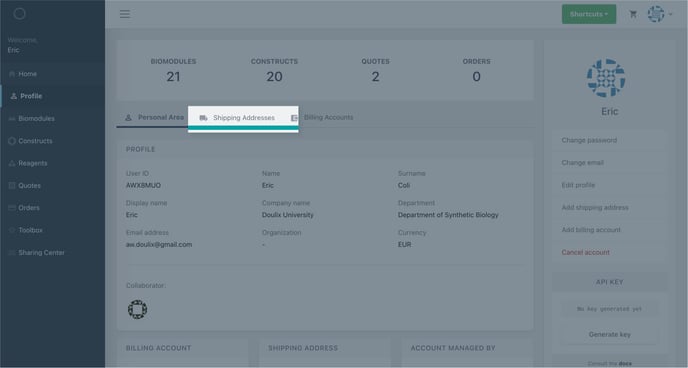688x368 pixels.
Task: Click the email aw.doulix@gmail.com
Action: pyautogui.click(x=159, y=245)
